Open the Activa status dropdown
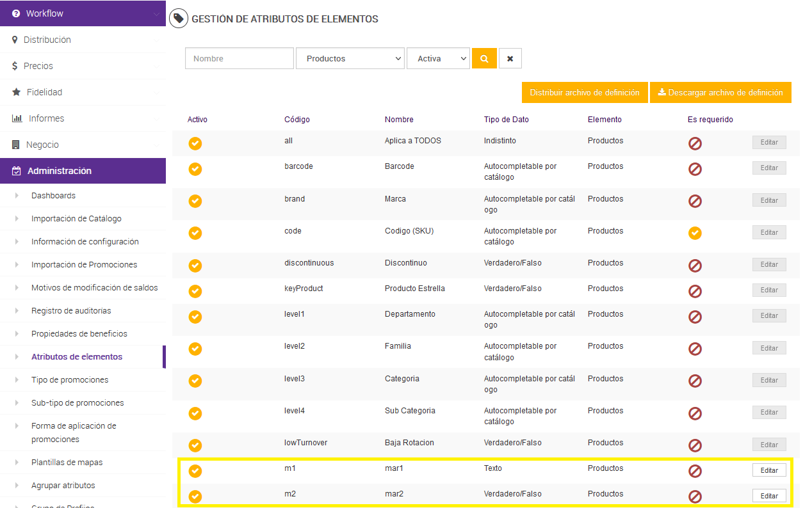The height and width of the screenshot is (508, 812). click(x=438, y=58)
